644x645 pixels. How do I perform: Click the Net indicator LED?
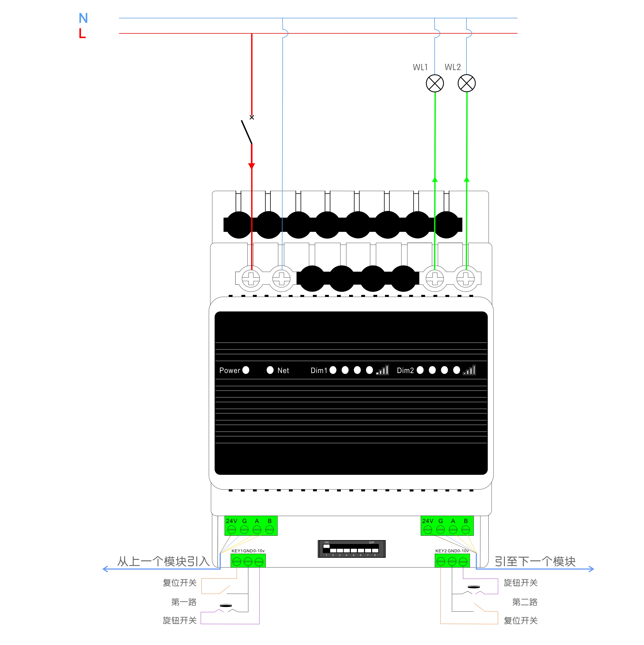(270, 370)
